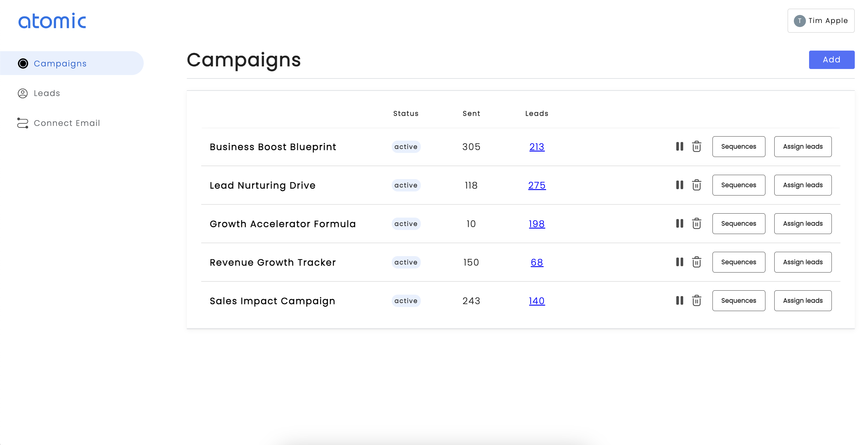The width and height of the screenshot is (868, 445).
Task: Open Connect Email from the sidebar
Action: coord(67,123)
